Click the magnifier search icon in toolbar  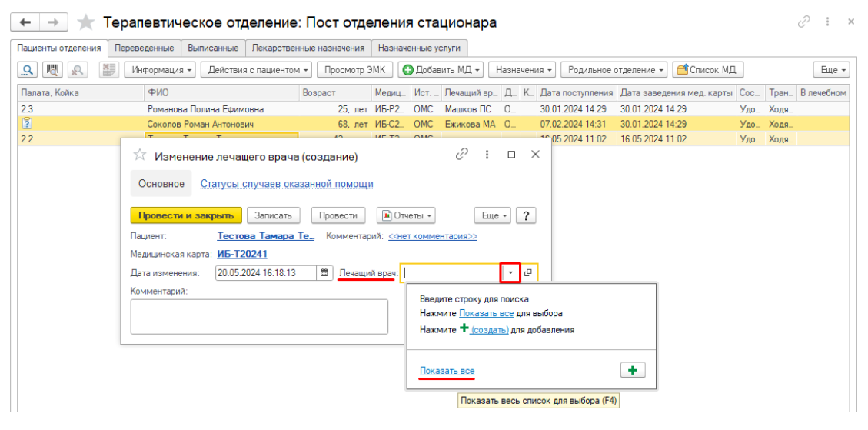28,70
